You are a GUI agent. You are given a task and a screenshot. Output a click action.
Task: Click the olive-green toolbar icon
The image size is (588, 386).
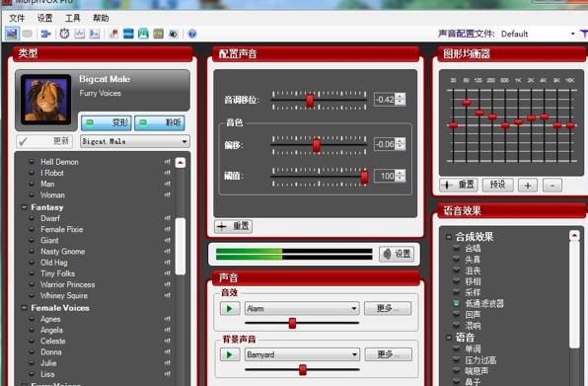[x=158, y=34]
